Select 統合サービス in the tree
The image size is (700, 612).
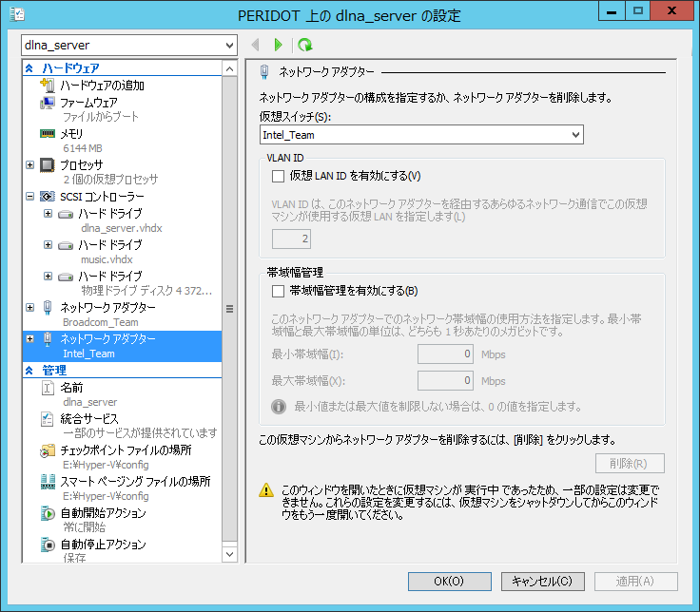89,419
